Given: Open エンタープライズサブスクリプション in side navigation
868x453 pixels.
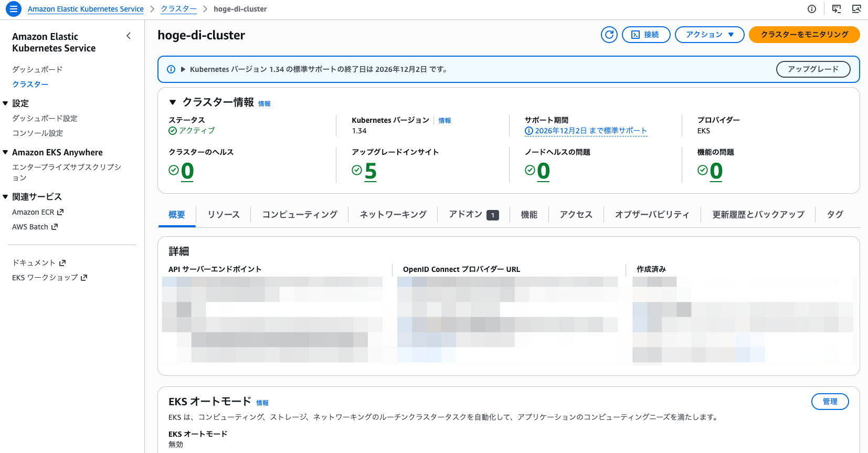Looking at the screenshot, I should [x=67, y=172].
